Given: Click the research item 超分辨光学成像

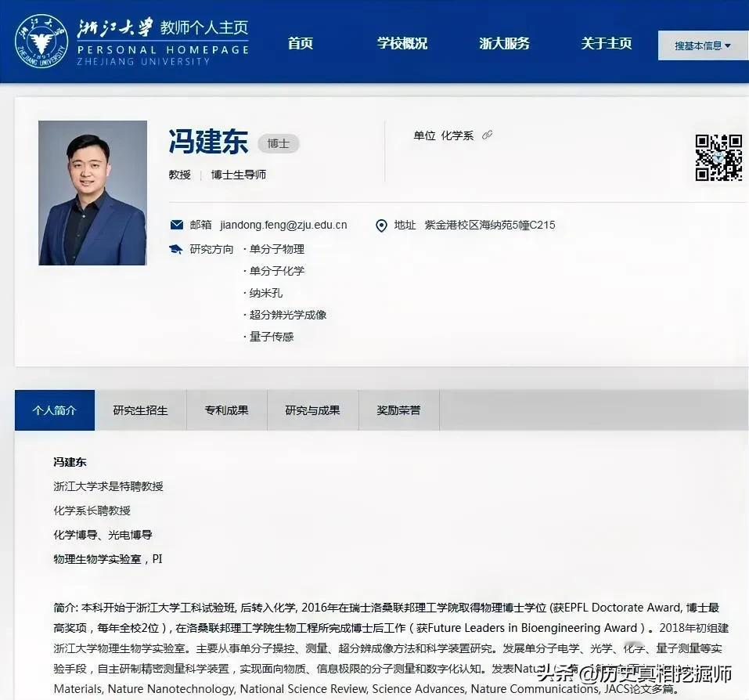Looking at the screenshot, I should 287,315.
